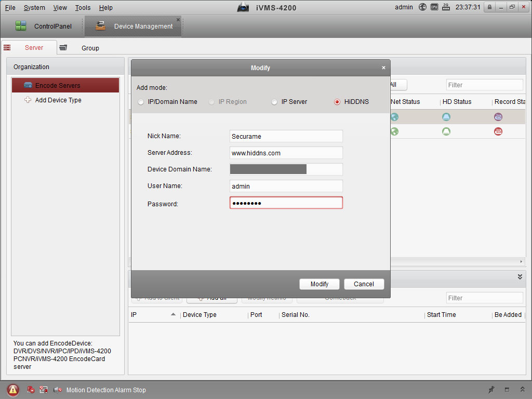Click the Nick Name input field
This screenshot has height=399, width=532.
coord(286,137)
